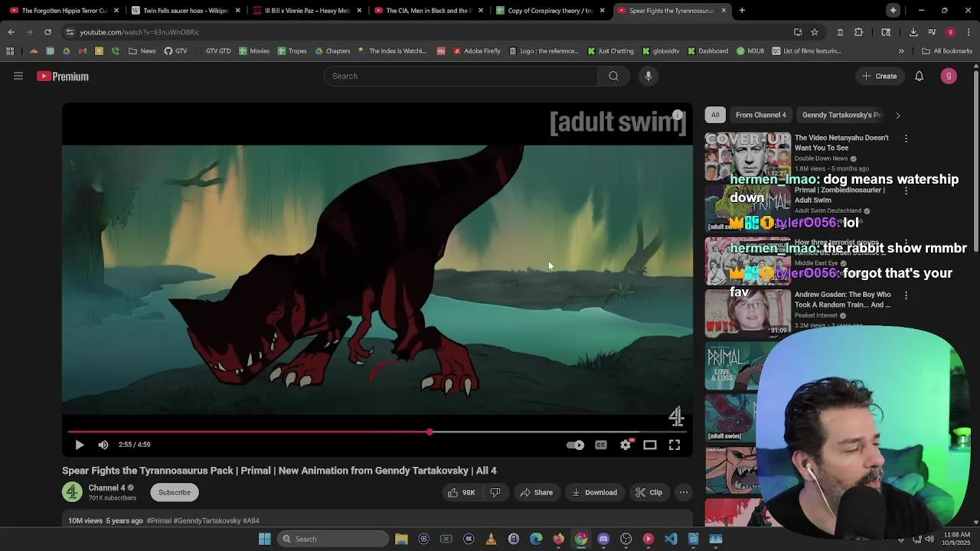Subscribe to Channel 4
Image resolution: width=980 pixels, height=551 pixels.
coord(175,492)
